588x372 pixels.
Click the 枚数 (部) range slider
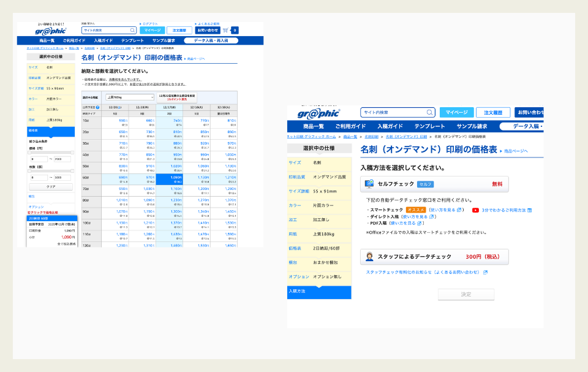click(x=50, y=170)
